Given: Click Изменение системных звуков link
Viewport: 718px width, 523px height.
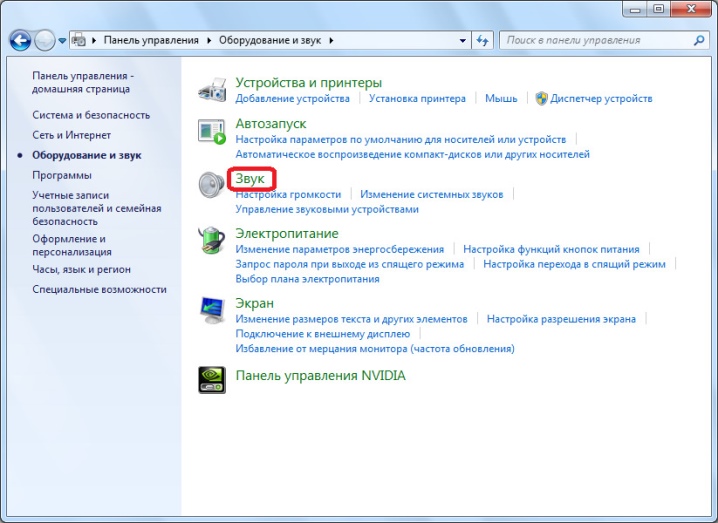Looking at the screenshot, I should click(431, 194).
